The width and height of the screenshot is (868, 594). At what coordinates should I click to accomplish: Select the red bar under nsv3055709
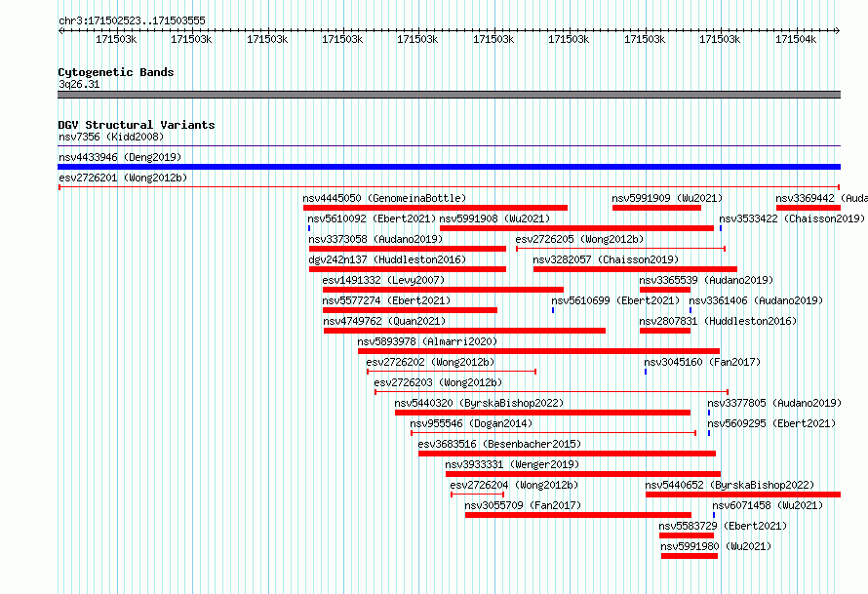pos(578,515)
